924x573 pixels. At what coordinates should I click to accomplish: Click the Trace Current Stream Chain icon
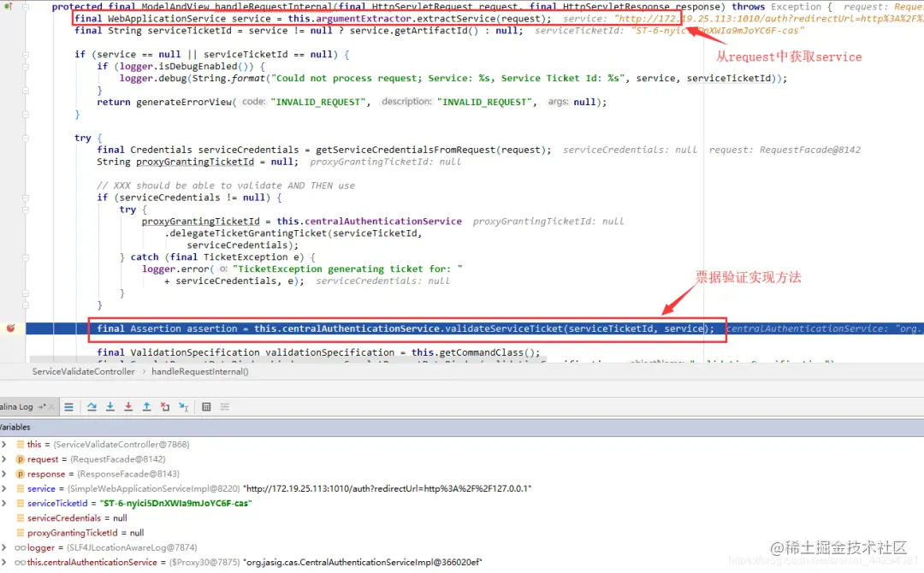[224, 407]
